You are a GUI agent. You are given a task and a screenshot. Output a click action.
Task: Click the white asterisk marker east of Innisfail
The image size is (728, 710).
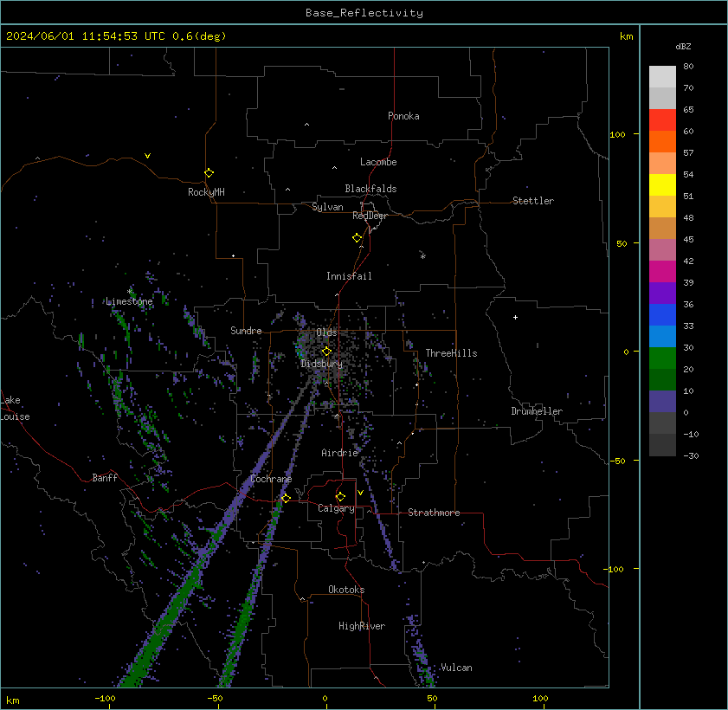pyautogui.click(x=422, y=256)
